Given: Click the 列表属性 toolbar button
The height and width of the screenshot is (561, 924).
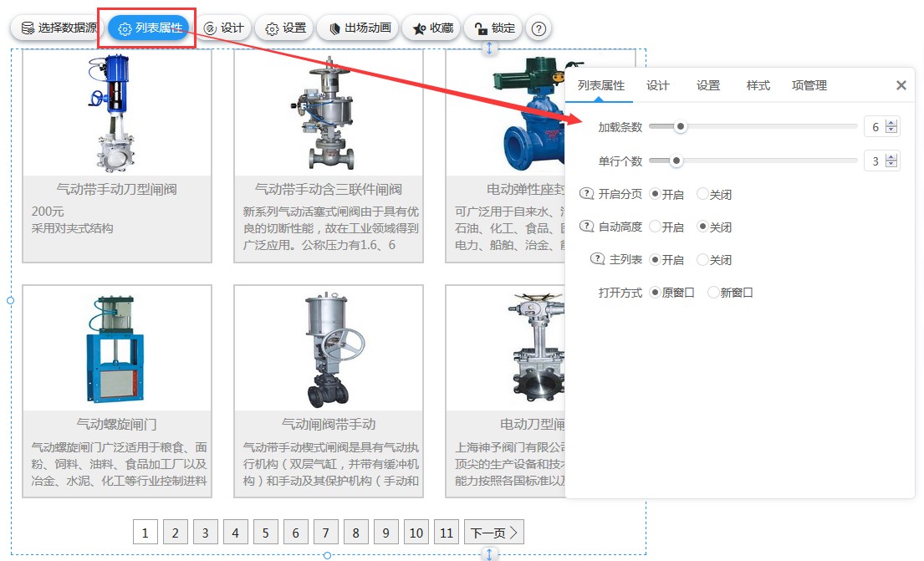Looking at the screenshot, I should click(150, 28).
